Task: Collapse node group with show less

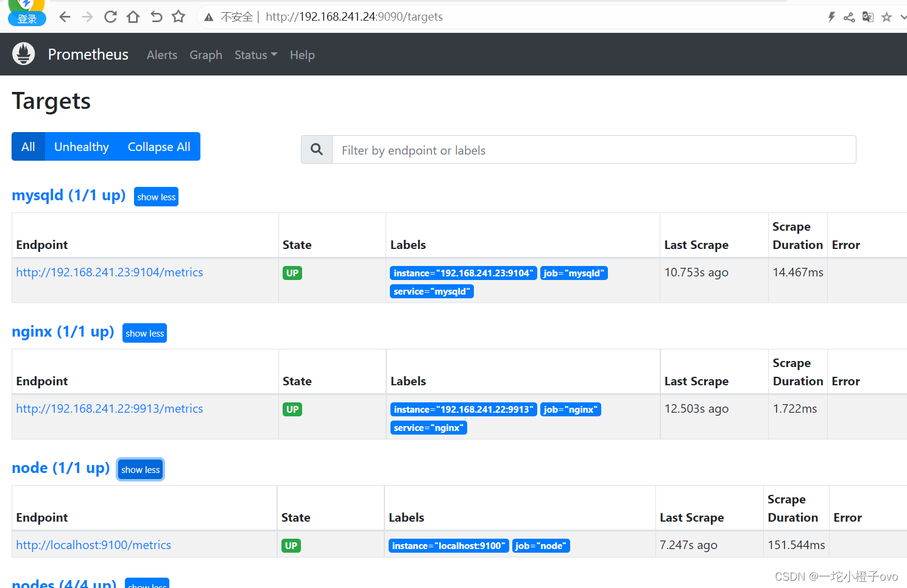Action: coord(140,469)
